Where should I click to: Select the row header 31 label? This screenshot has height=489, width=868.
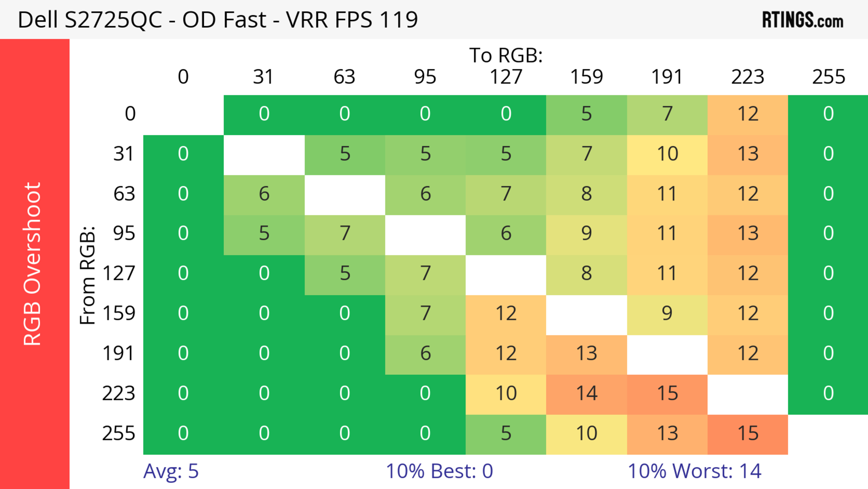tap(124, 154)
